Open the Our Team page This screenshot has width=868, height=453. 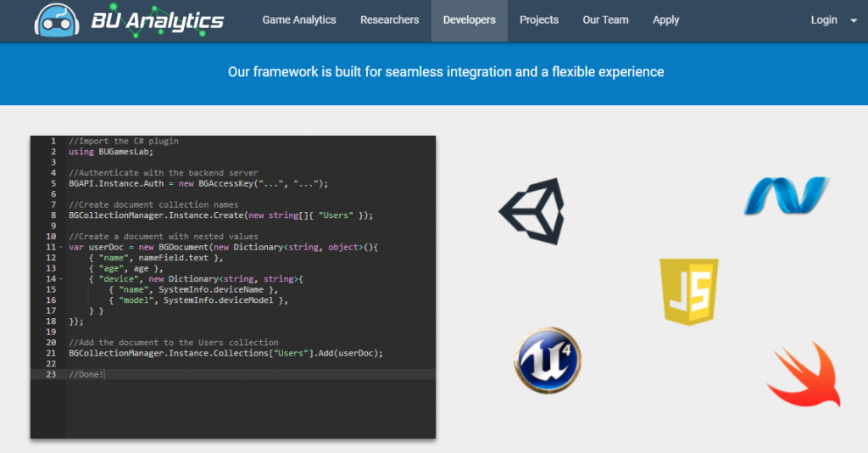(605, 20)
